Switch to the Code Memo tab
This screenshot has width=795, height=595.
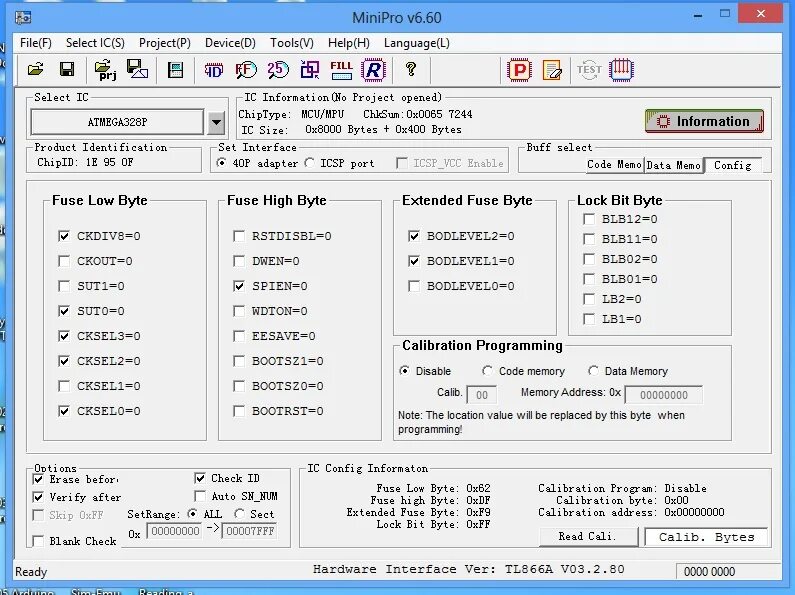tap(615, 165)
